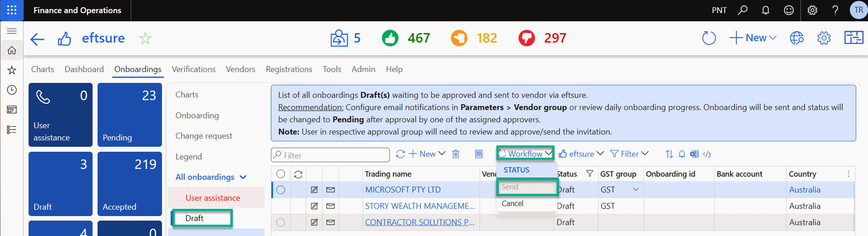Image resolution: width=868 pixels, height=236 pixels.
Task: Click the delete trash can icon
Action: 456,154
